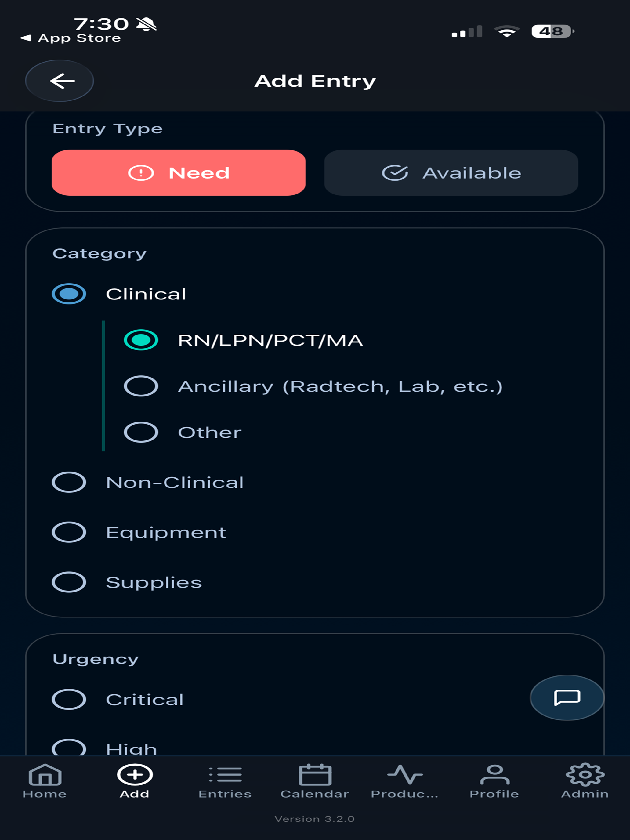Screen dimensions: 630x840
Task: Return to App Store via status bar
Action: point(70,38)
